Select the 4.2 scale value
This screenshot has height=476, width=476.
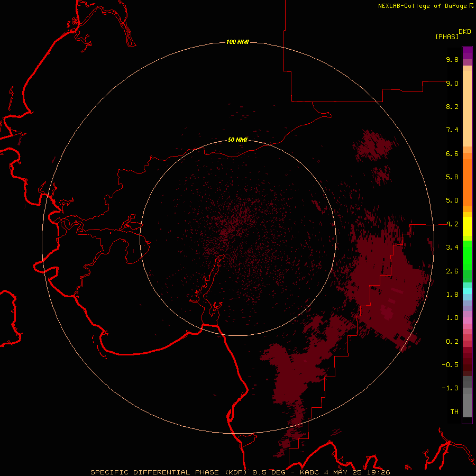452,224
